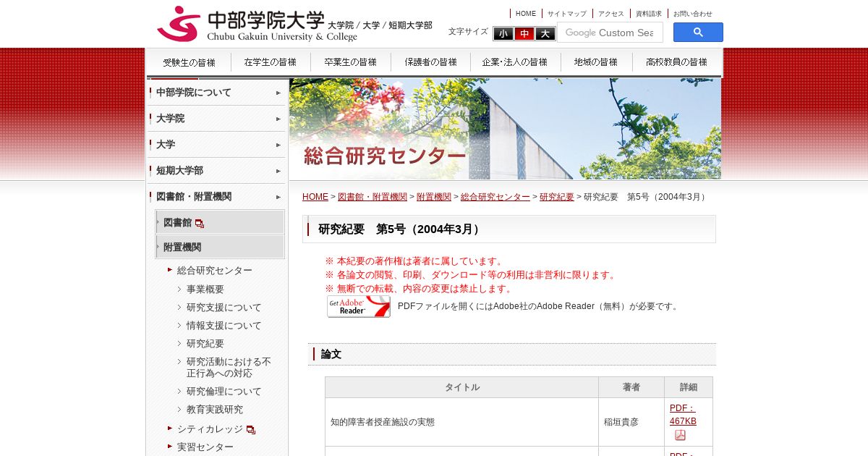Click 附置機関 in the breadcrumb
The image size is (868, 456).
click(x=434, y=197)
